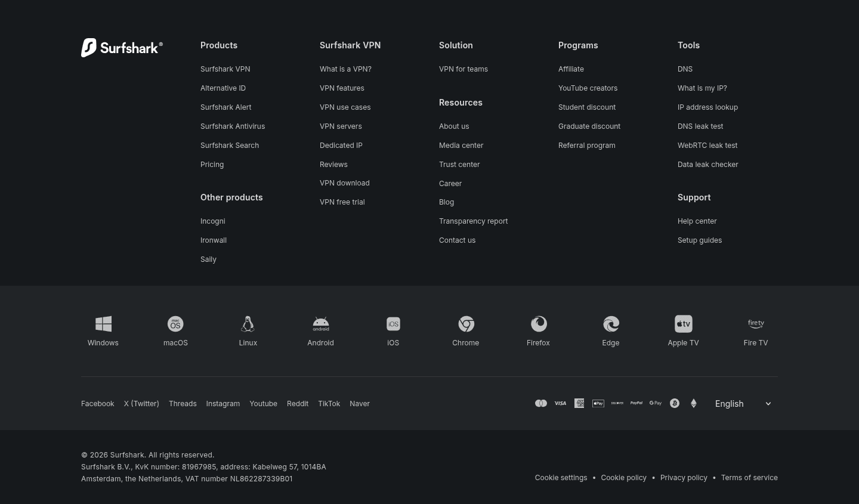Click the American Express icon
Screen dimensions: 859x504
coord(579,404)
